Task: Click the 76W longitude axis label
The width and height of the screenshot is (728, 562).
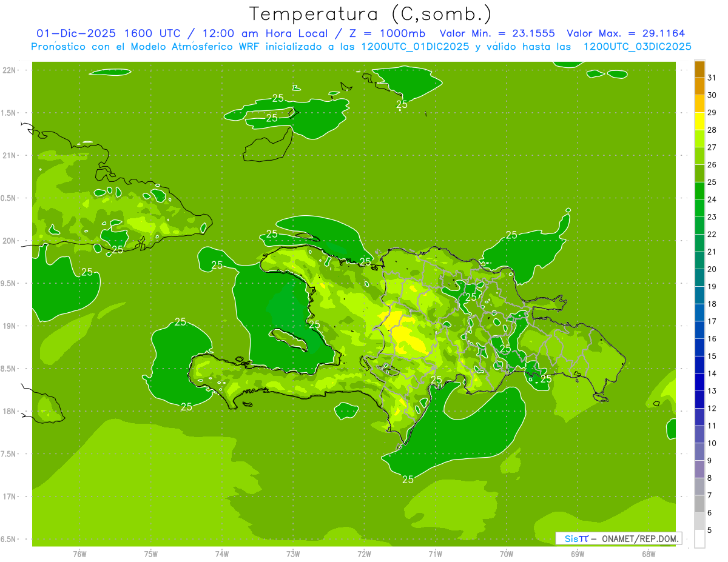Action: (79, 554)
